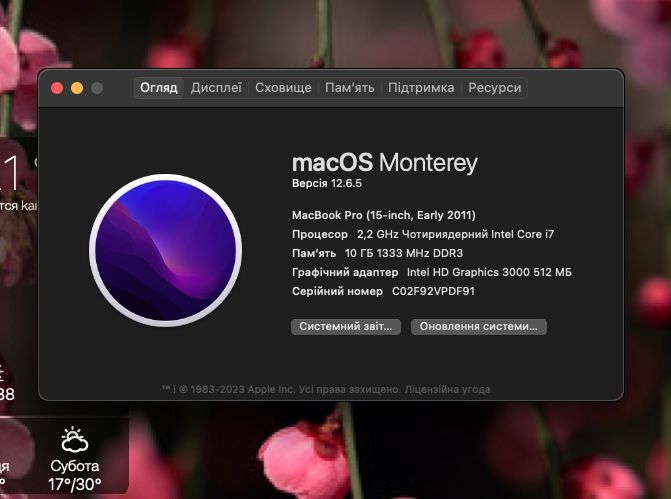
Task: Select the Пам'ять tab
Action: [350, 88]
